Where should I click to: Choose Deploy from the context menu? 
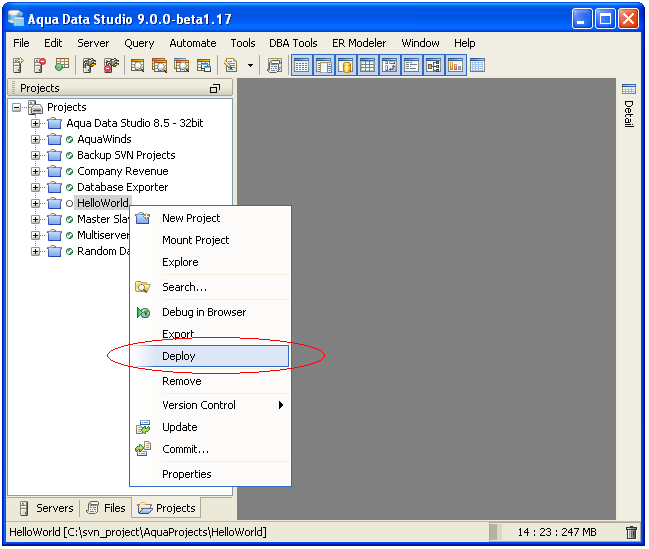click(210, 356)
